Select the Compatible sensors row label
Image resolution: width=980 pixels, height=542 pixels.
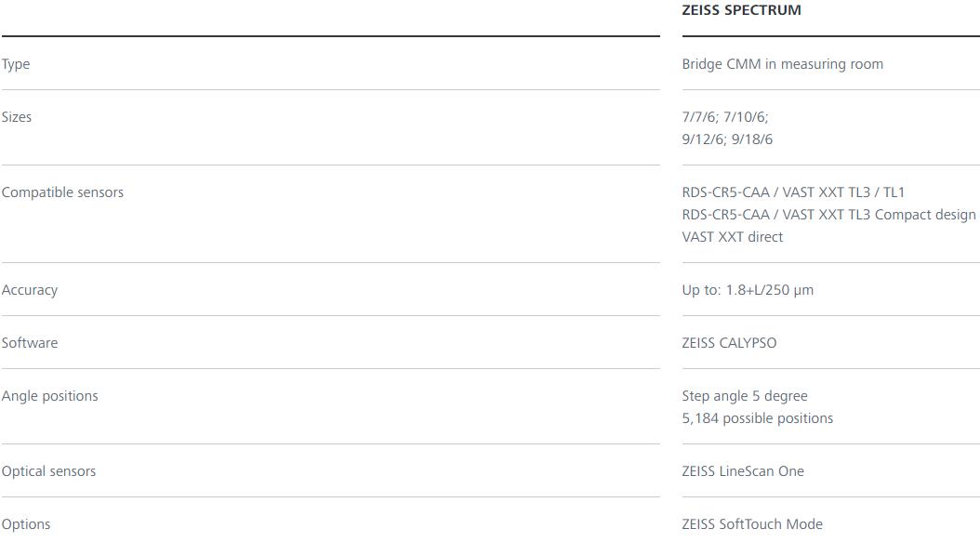[x=62, y=192]
